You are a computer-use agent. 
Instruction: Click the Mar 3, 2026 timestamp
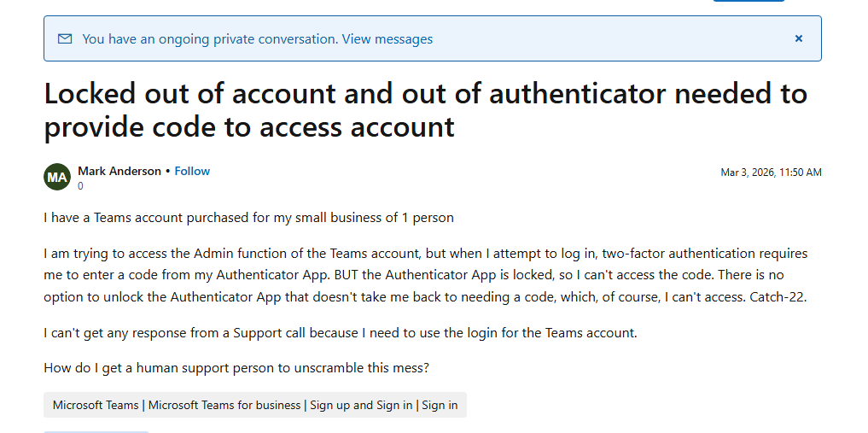point(771,172)
